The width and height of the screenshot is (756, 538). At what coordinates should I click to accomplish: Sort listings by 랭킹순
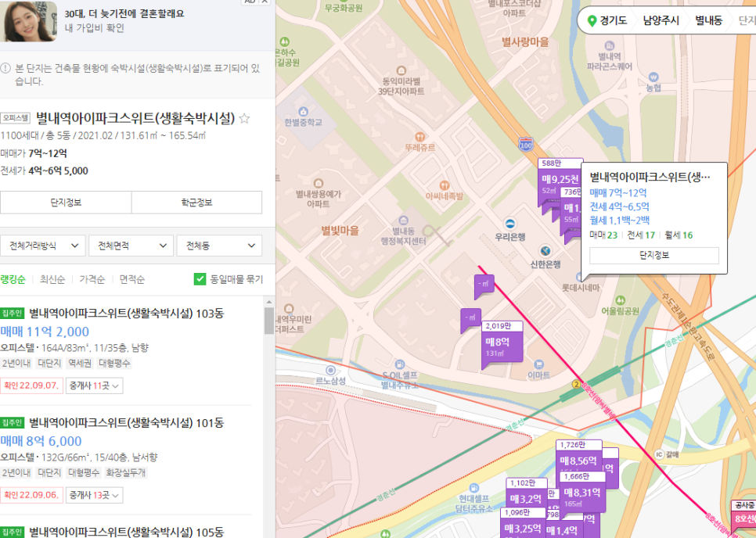13,279
